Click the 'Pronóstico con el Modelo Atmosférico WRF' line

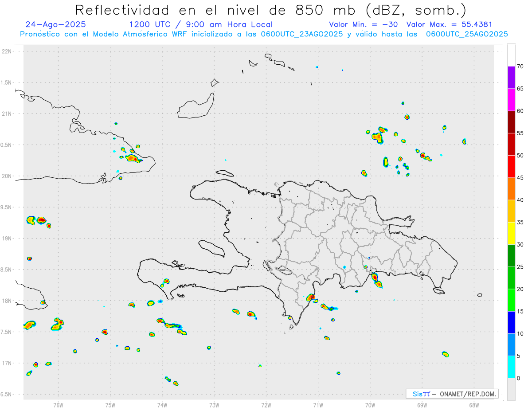click(104, 34)
